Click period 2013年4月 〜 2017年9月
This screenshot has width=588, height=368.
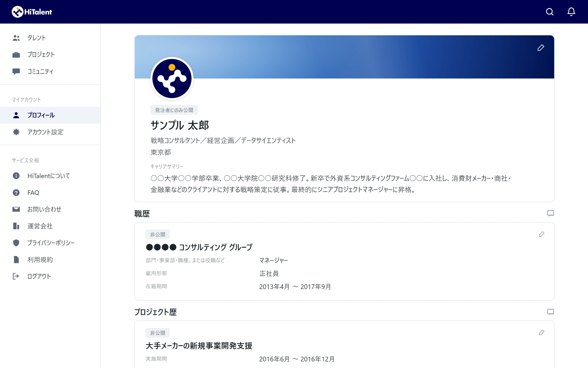(295, 287)
